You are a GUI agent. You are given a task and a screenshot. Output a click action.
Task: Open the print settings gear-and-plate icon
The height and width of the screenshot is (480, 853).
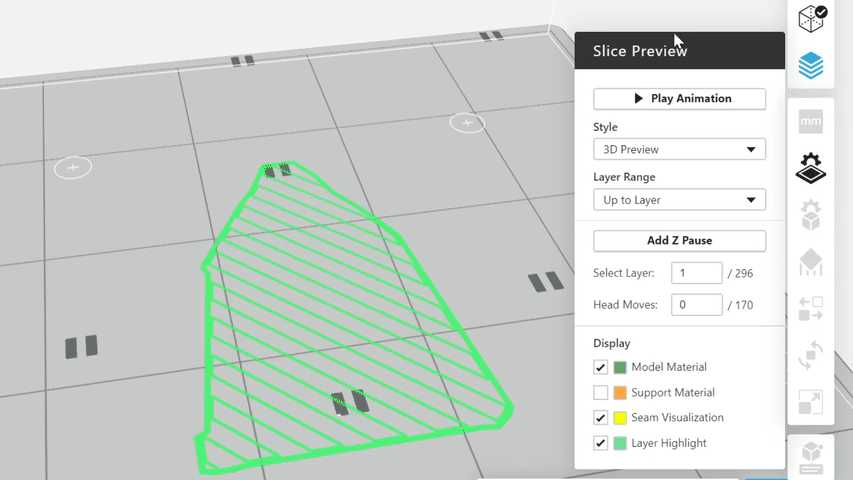coord(811,168)
